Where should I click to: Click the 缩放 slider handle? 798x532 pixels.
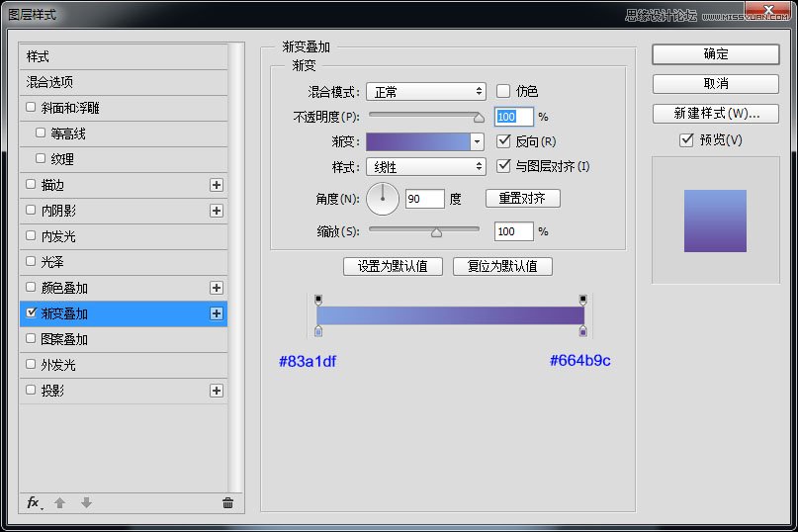436,232
